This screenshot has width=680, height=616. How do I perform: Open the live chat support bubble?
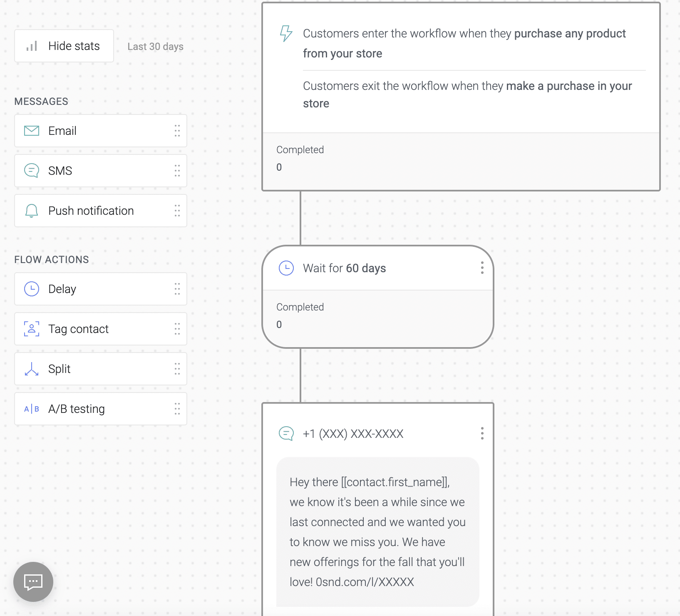tap(33, 581)
